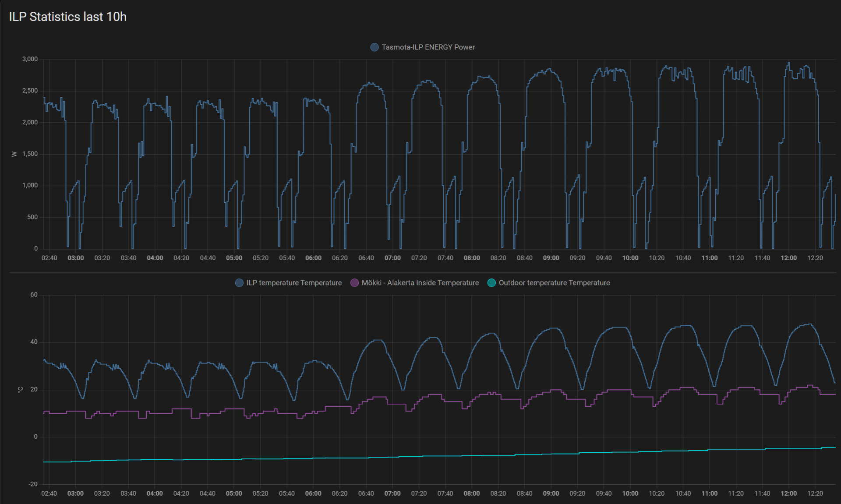The height and width of the screenshot is (504, 841).
Task: Click the -20 value on temperature Y-axis
Action: tap(33, 484)
